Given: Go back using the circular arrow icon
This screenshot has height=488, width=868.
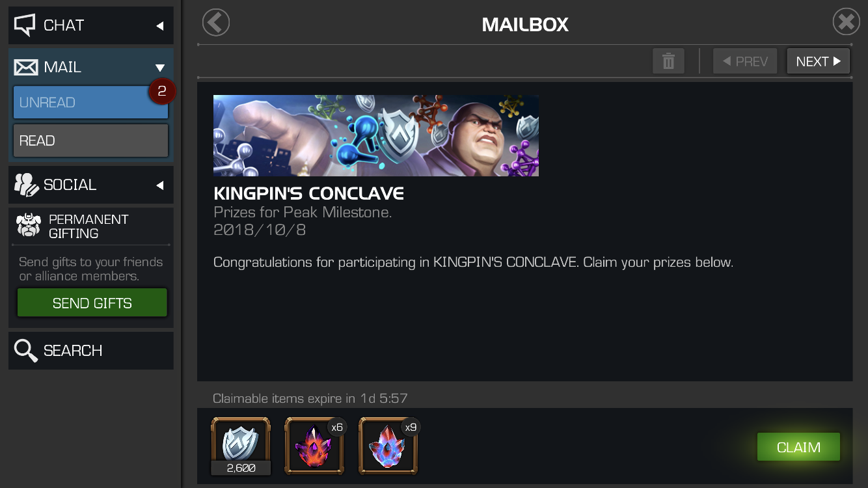Looking at the screenshot, I should click(x=216, y=23).
